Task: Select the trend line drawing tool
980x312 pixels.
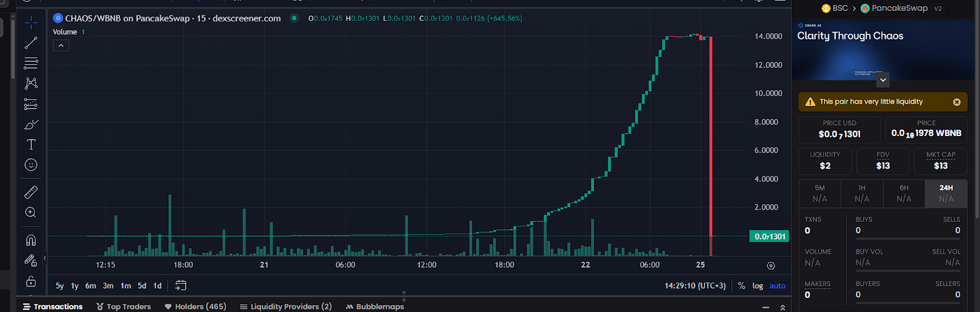Action: pyautogui.click(x=31, y=43)
